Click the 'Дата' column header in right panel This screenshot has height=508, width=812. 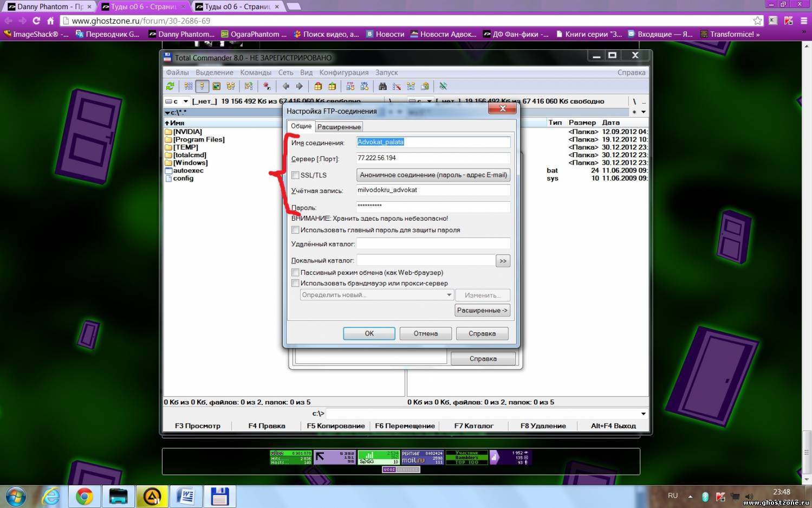(x=610, y=123)
